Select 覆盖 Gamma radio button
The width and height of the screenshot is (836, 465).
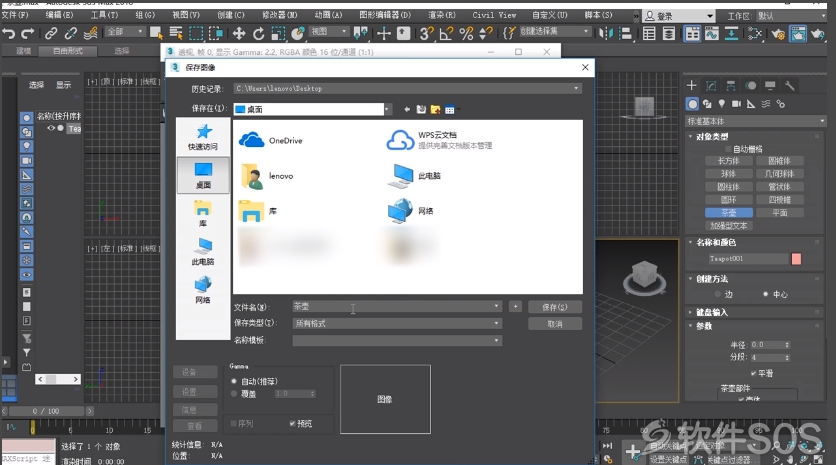coord(234,394)
